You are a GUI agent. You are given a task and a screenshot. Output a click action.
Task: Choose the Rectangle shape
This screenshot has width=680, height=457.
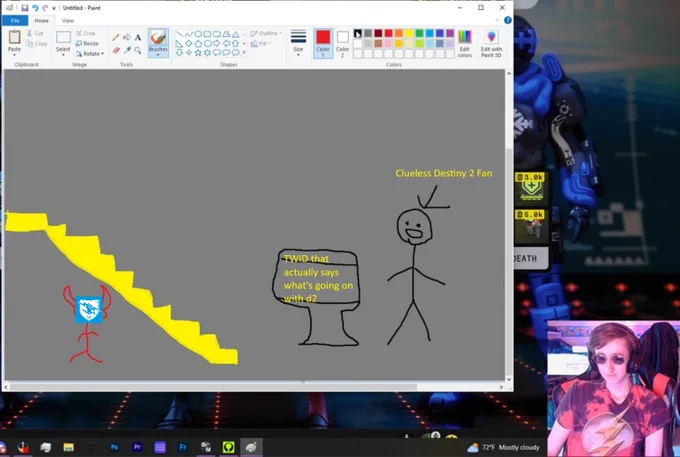207,34
